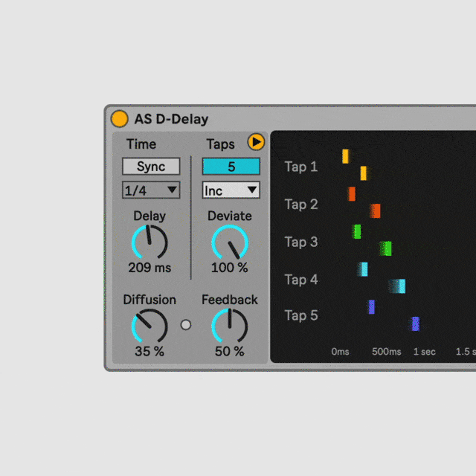Click the Tap 3 label
This screenshot has width=476, height=476.
tap(301, 242)
